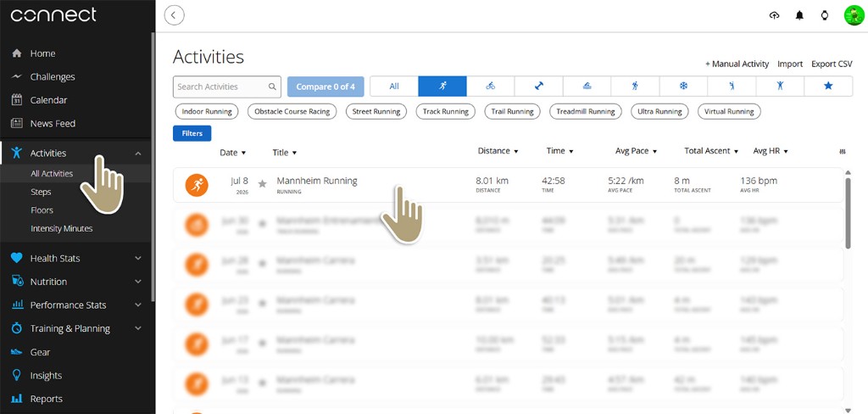Open the notifications bell
Screen dimensions: 868x414
coord(799,15)
